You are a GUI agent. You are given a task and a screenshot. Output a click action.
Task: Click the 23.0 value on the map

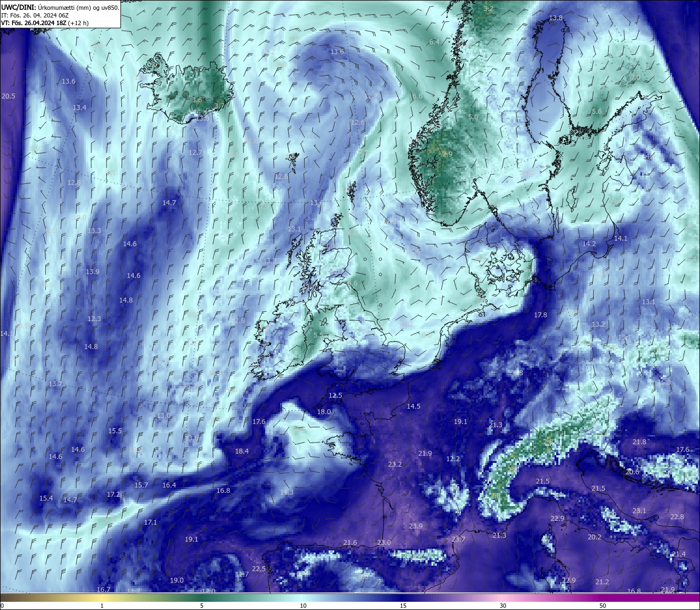pyautogui.click(x=384, y=543)
